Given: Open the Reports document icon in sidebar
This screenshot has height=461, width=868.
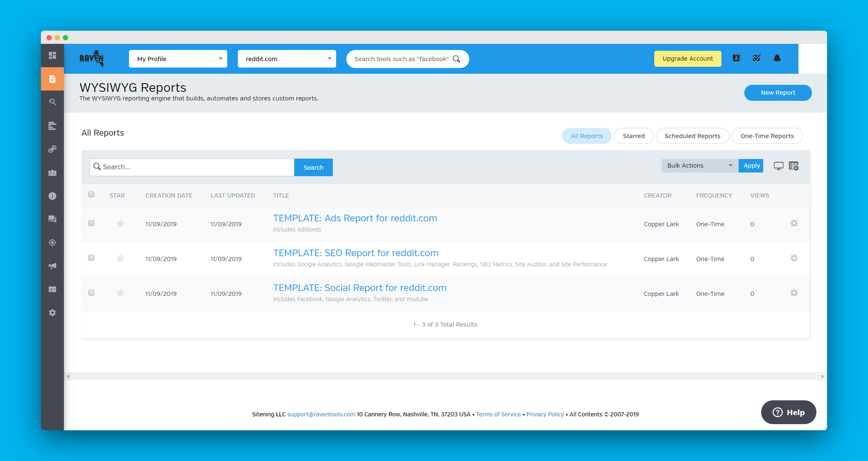Looking at the screenshot, I should click(x=52, y=79).
